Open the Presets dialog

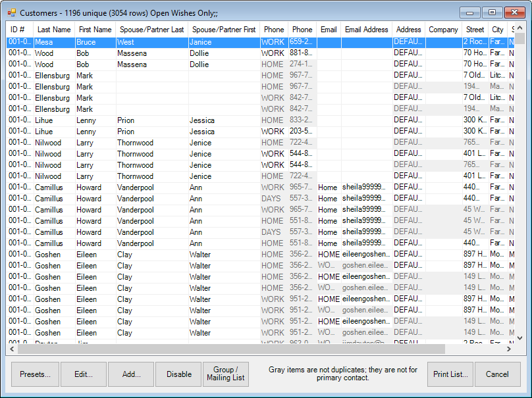click(x=36, y=374)
